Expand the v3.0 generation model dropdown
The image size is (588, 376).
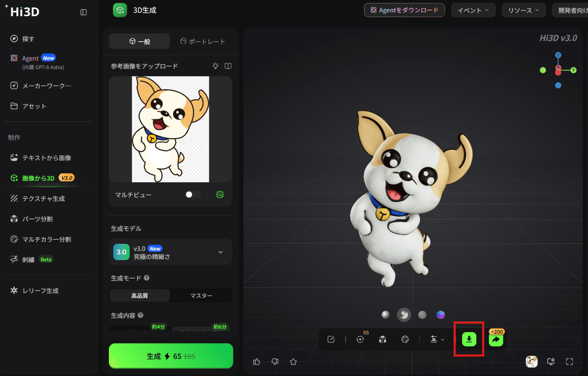170,252
